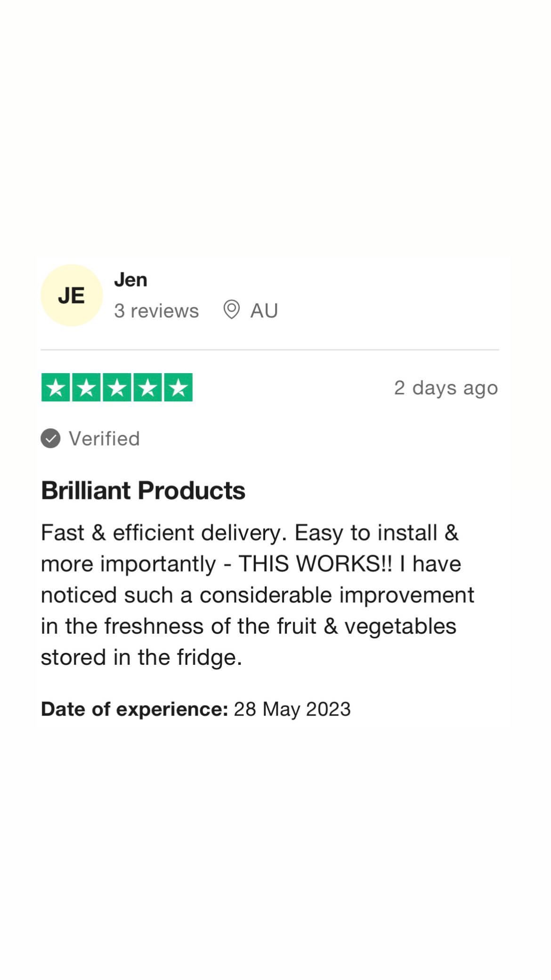Click the first green star
The width and height of the screenshot is (551, 980).
(56, 387)
